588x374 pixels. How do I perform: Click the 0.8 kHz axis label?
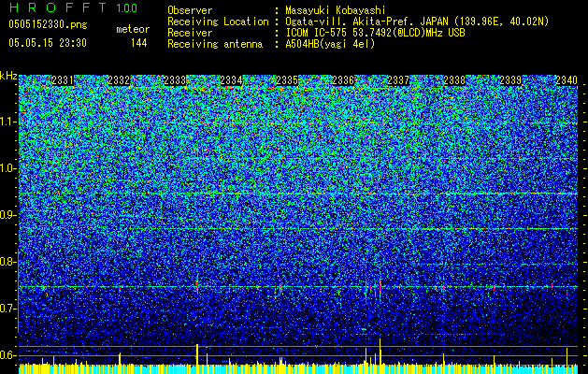point(7,262)
